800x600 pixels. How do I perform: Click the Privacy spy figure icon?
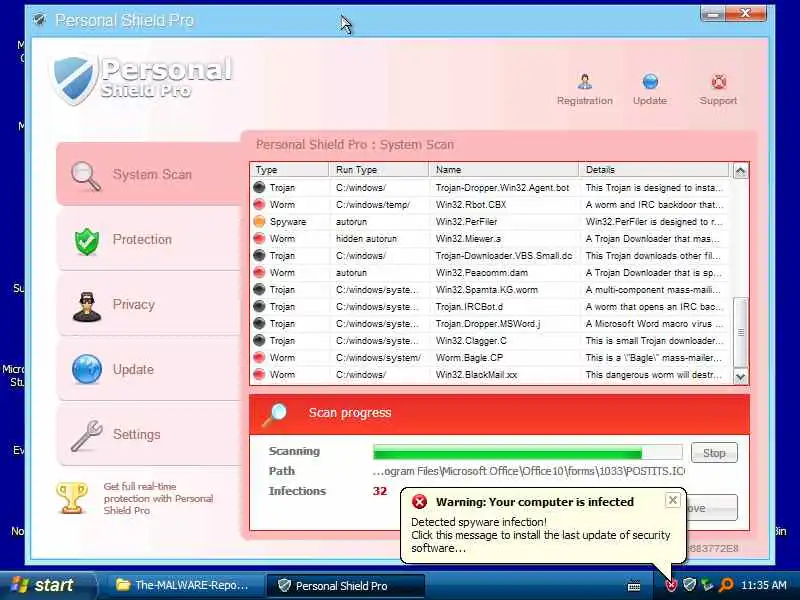pos(87,306)
